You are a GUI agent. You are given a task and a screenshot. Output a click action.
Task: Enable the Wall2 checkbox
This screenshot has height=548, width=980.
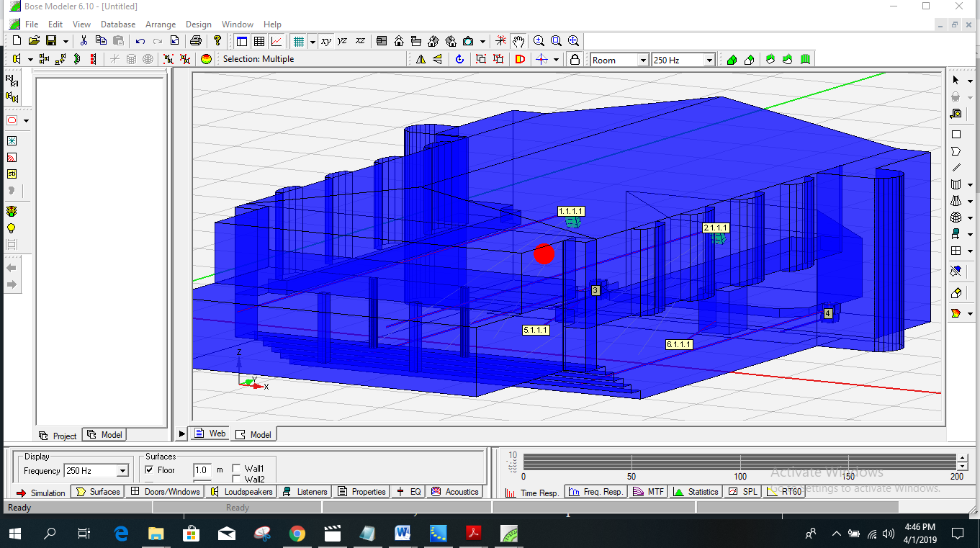tap(236, 479)
